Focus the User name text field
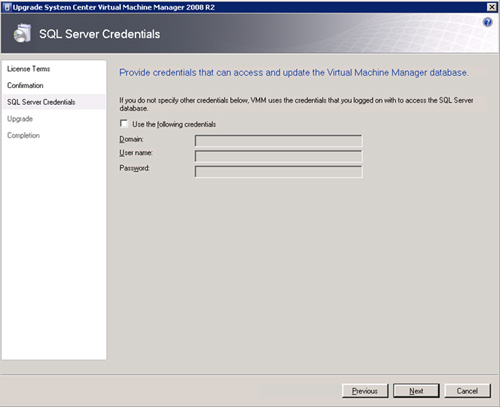 (x=278, y=156)
